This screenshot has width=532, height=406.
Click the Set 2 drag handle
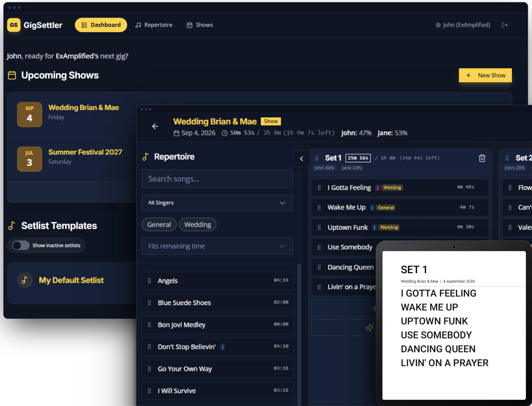click(507, 158)
